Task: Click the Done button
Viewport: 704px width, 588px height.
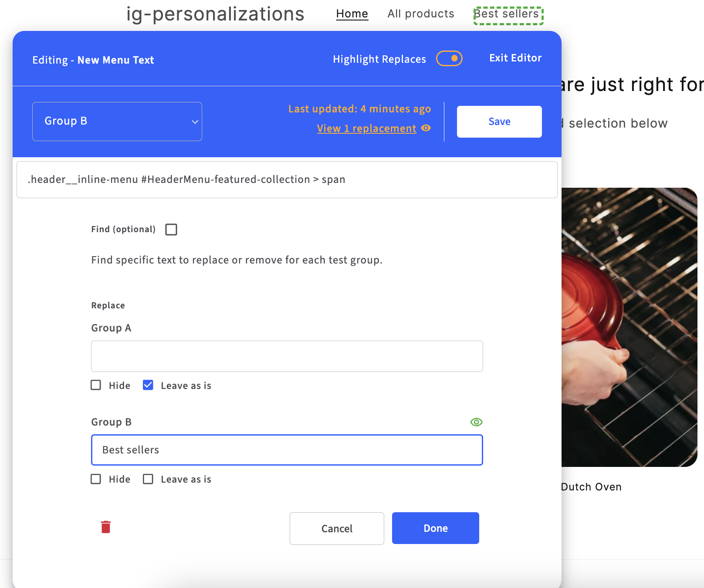Action: (x=435, y=528)
